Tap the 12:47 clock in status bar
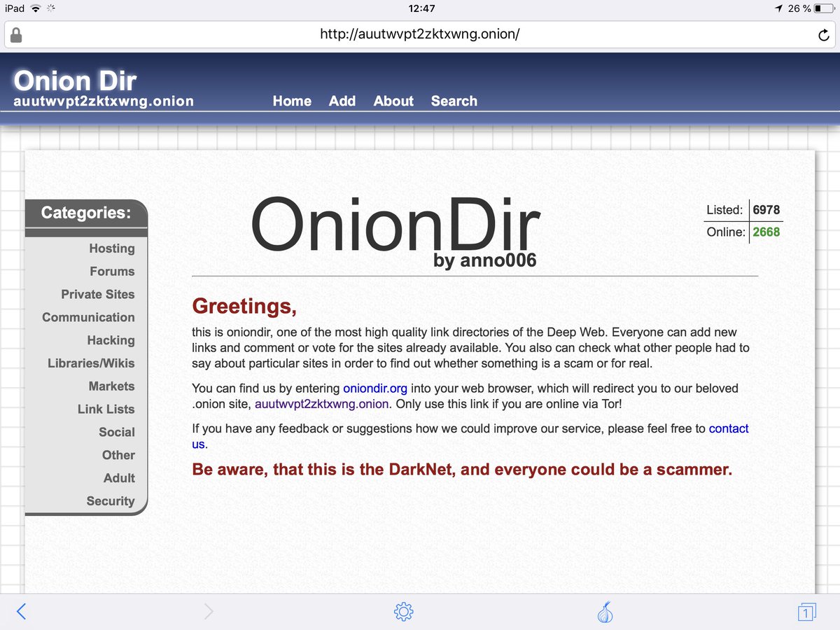This screenshot has height=630, width=840. [x=421, y=8]
